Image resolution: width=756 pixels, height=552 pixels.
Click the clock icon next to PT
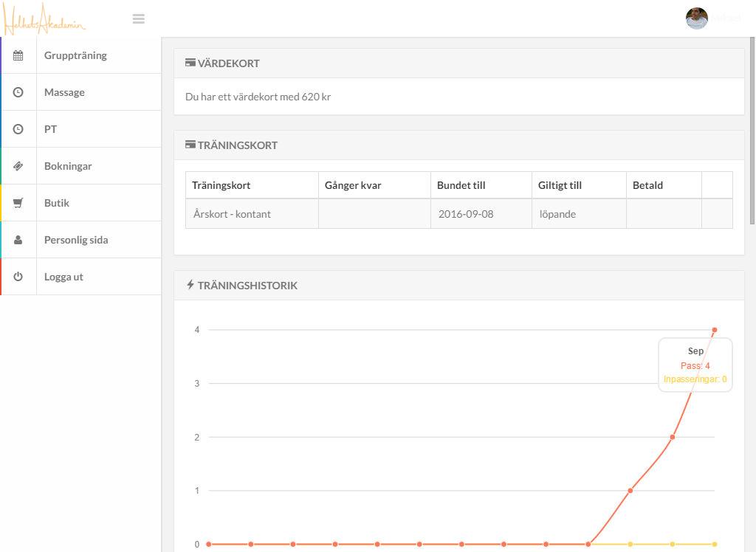(x=18, y=129)
